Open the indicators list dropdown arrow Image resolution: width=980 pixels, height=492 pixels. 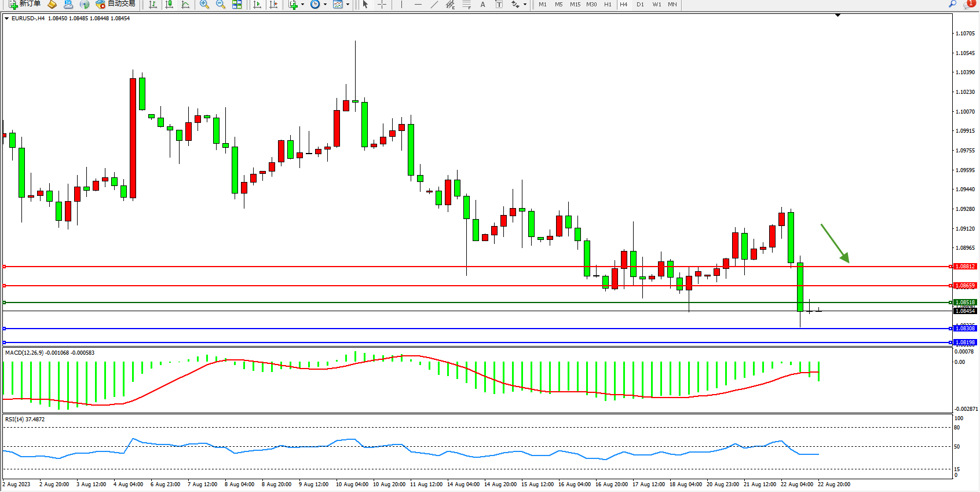(x=302, y=5)
